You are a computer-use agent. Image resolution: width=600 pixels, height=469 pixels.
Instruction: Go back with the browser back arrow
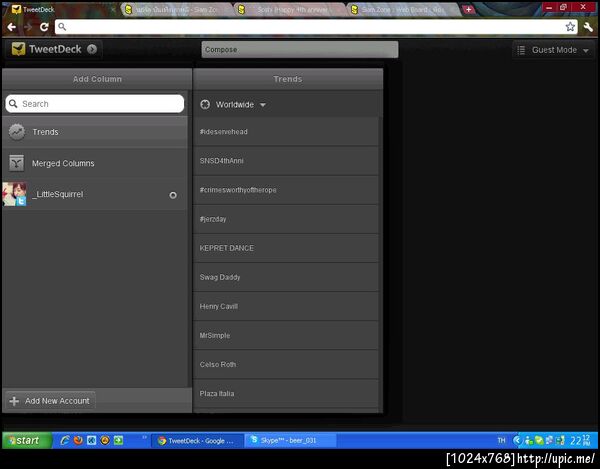[11, 27]
